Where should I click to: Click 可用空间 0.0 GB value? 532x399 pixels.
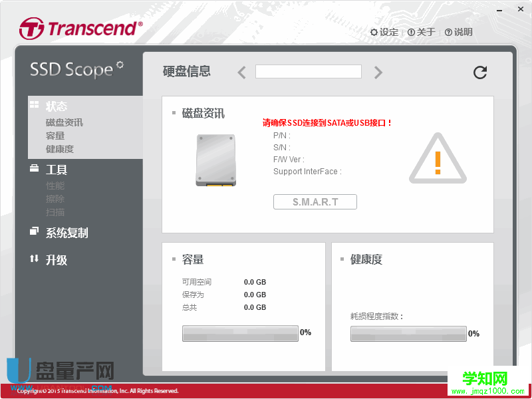[255, 282]
